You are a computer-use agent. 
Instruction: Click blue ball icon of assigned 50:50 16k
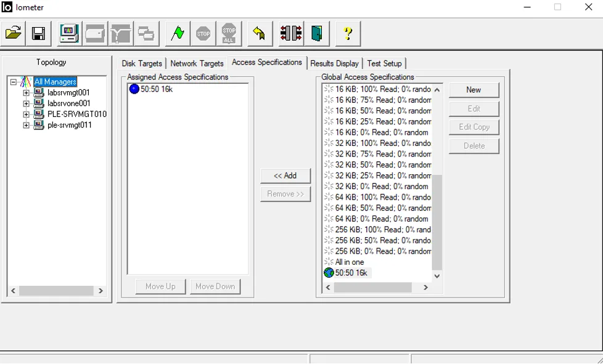[134, 89]
